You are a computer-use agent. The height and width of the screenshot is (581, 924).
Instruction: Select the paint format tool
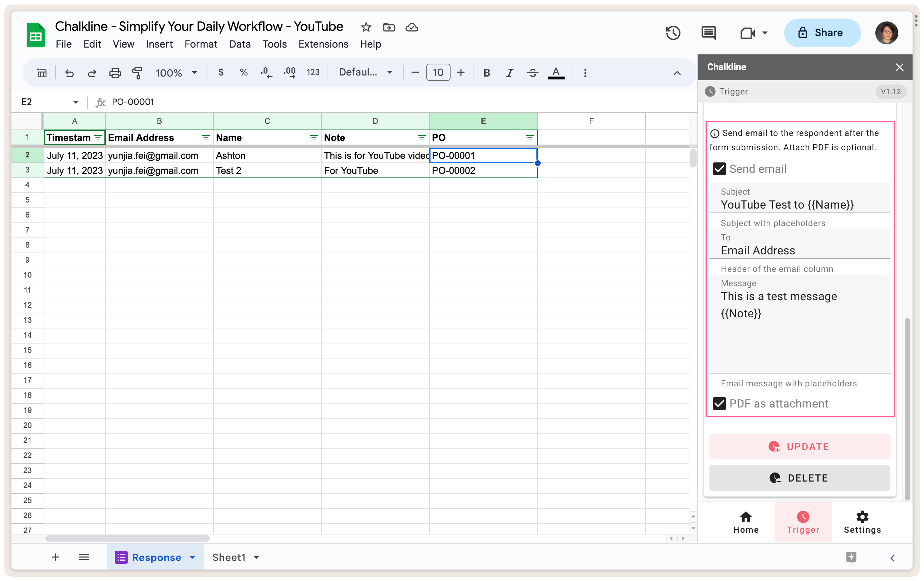coord(137,73)
